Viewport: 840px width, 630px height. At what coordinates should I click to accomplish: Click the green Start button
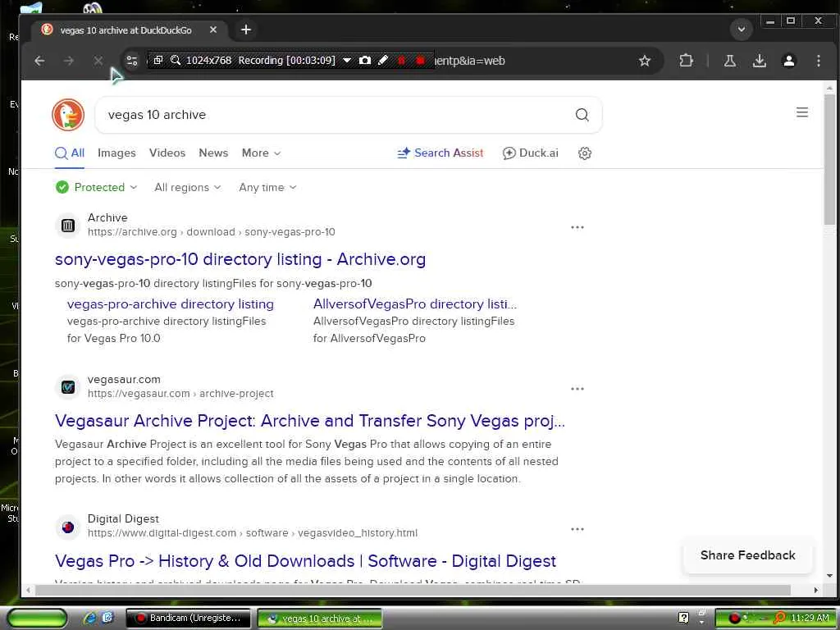38,618
